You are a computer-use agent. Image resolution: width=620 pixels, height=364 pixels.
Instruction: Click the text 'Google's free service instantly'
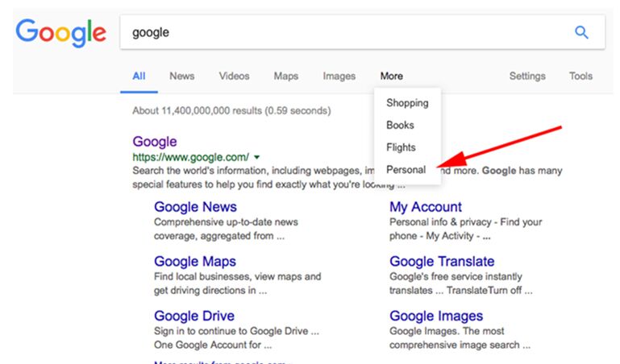coord(456,276)
